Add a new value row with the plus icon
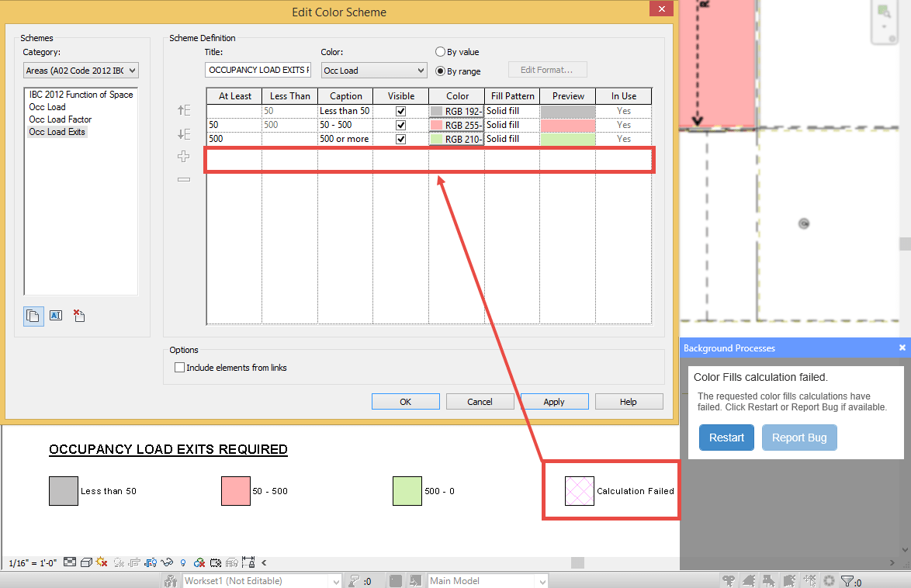This screenshot has width=911, height=588. point(184,156)
